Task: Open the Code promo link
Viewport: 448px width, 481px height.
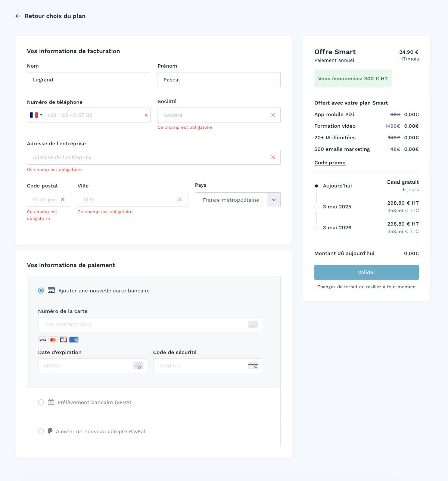Action: click(330, 163)
